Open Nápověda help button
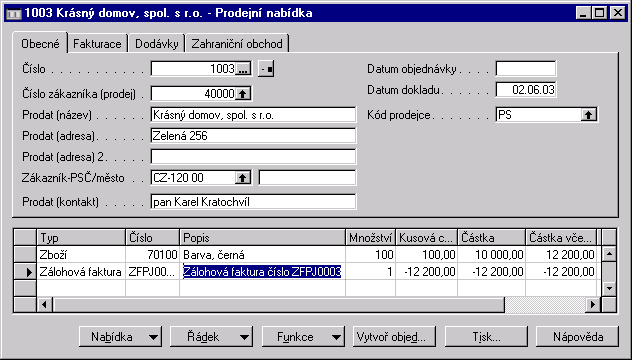The height and width of the screenshot is (360, 632). [x=578, y=337]
